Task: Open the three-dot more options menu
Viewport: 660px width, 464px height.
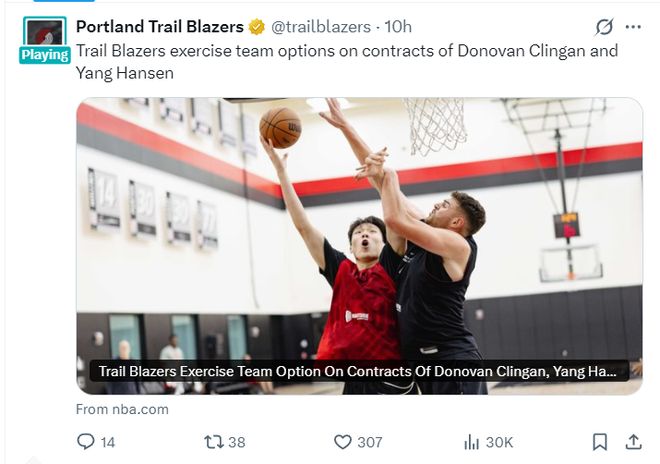Action: (x=633, y=27)
